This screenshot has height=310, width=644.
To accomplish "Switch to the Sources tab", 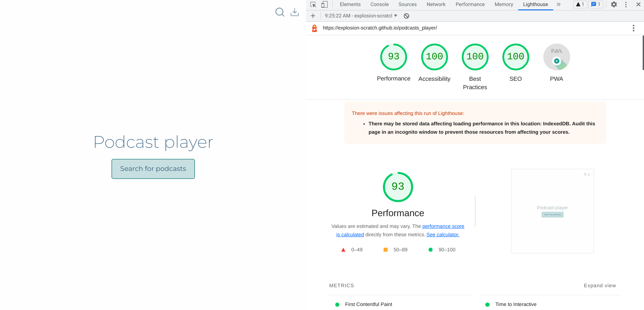I will click(407, 4).
